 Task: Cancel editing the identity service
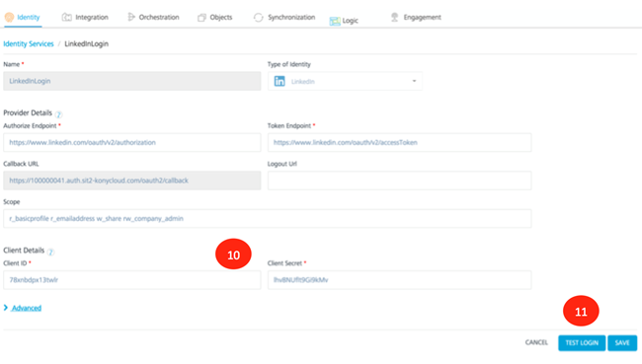pyautogui.click(x=536, y=342)
